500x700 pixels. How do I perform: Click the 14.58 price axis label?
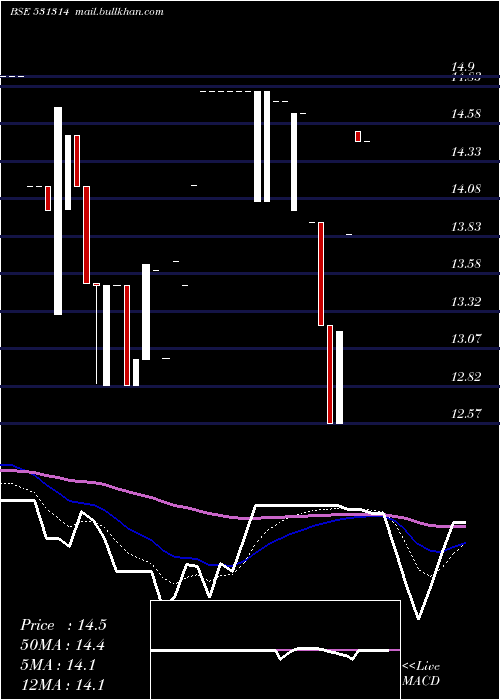tap(466, 114)
